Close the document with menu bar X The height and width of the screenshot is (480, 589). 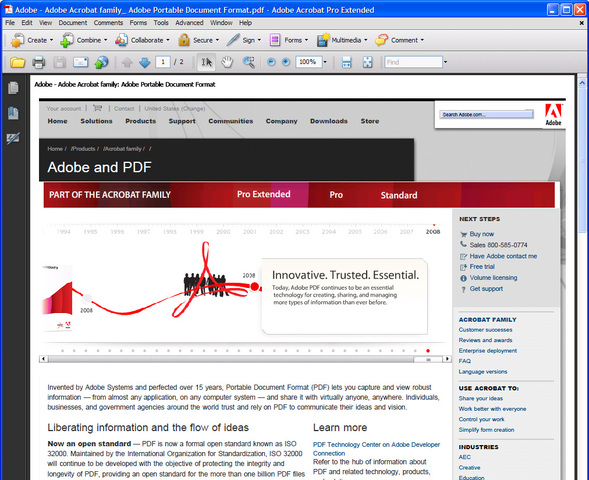tap(581, 23)
